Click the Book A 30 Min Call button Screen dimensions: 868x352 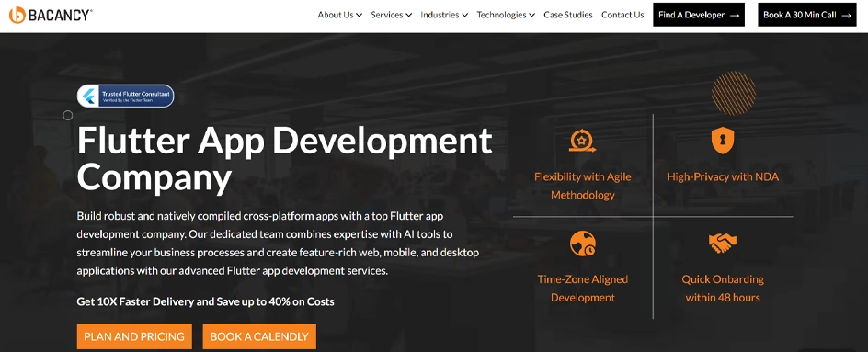[x=807, y=15]
